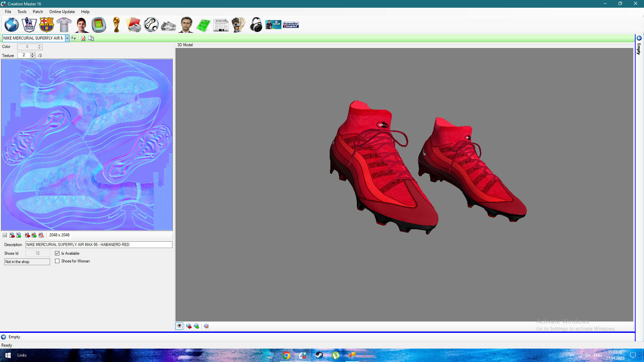This screenshot has height=362, width=644.
Task: Open the Online Update menu
Action: (x=62, y=12)
